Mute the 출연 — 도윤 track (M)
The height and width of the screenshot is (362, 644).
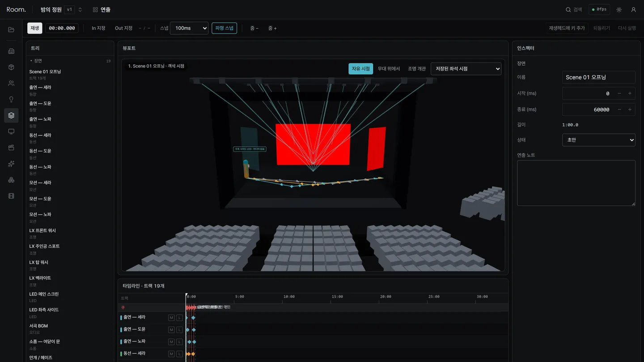(x=171, y=330)
